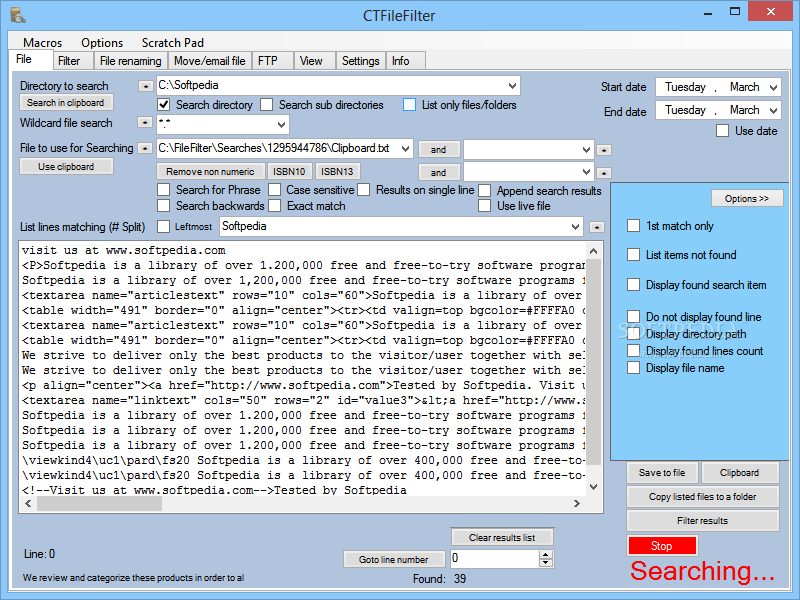The height and width of the screenshot is (600, 800).
Task: Enable Search backwards option
Action: tap(164, 206)
